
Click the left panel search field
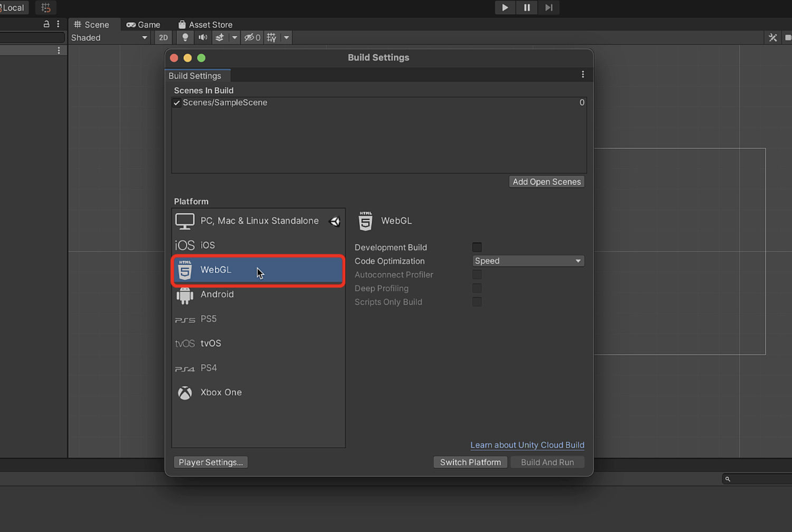[x=32, y=37]
